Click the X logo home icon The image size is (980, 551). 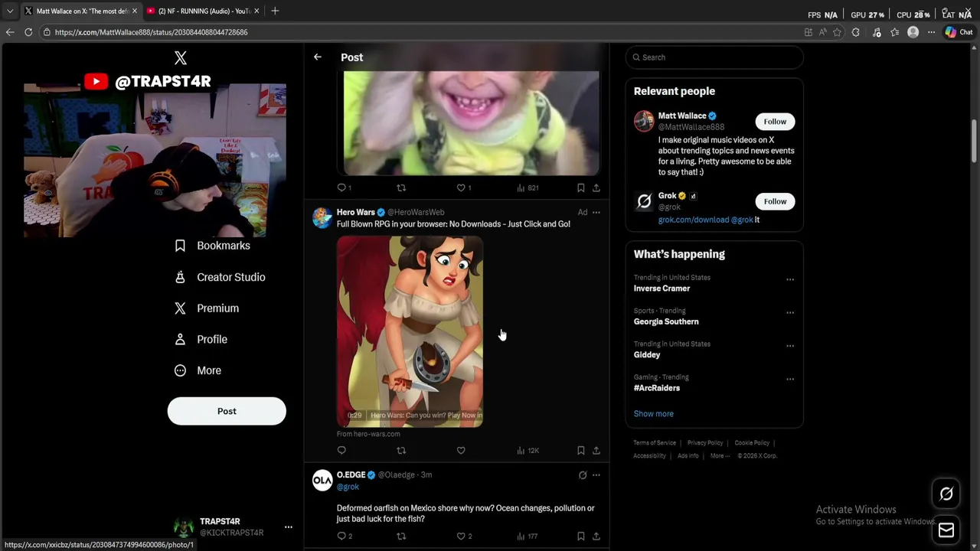point(181,58)
